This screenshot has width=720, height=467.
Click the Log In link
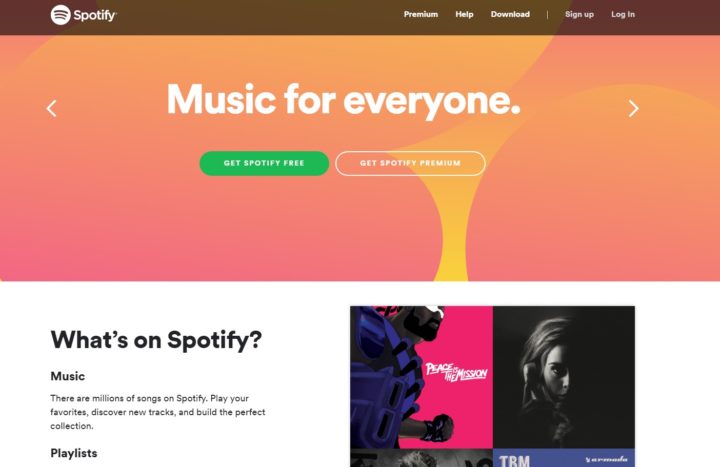623,14
